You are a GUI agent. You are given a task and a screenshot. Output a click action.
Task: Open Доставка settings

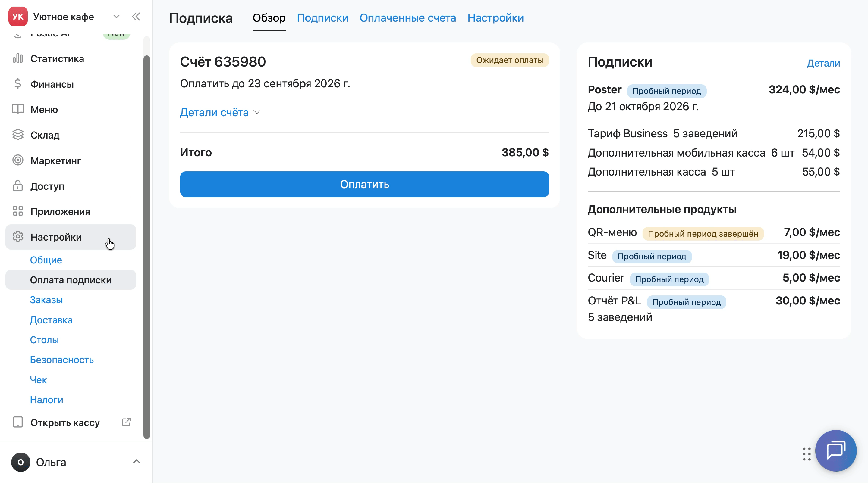coord(51,320)
